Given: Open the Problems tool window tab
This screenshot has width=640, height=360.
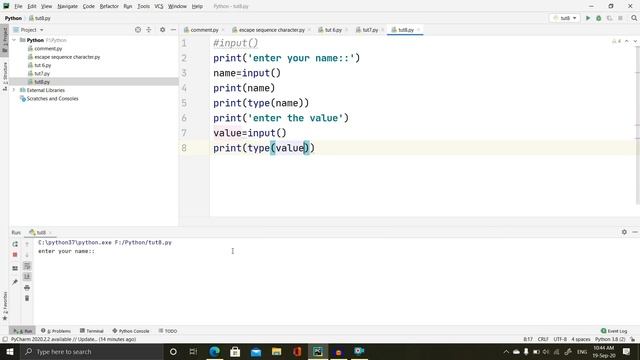Looking at the screenshot, I should coord(56,331).
